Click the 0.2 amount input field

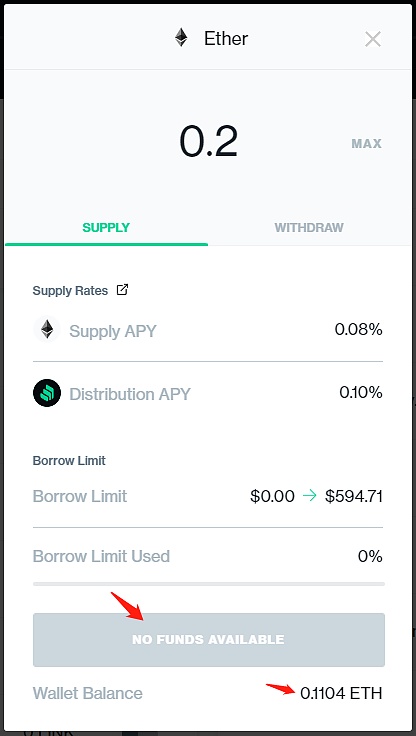(208, 141)
